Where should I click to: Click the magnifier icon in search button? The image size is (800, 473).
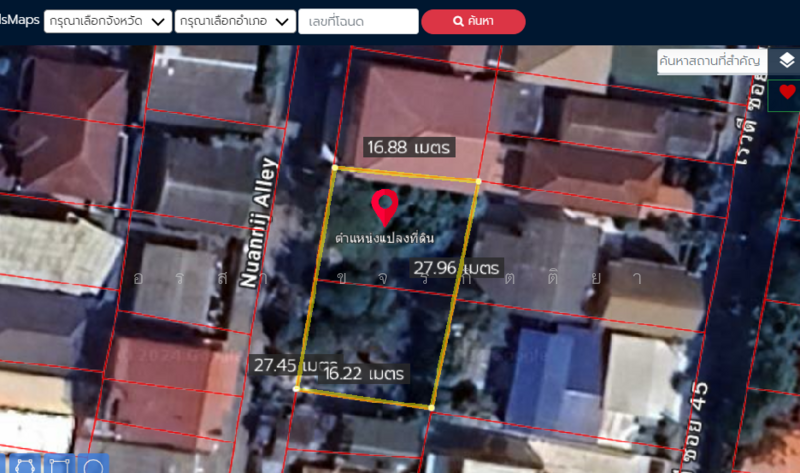click(458, 21)
